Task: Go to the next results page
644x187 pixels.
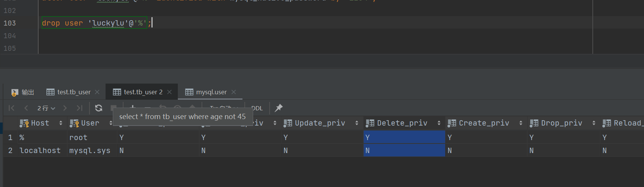Action: click(65, 108)
